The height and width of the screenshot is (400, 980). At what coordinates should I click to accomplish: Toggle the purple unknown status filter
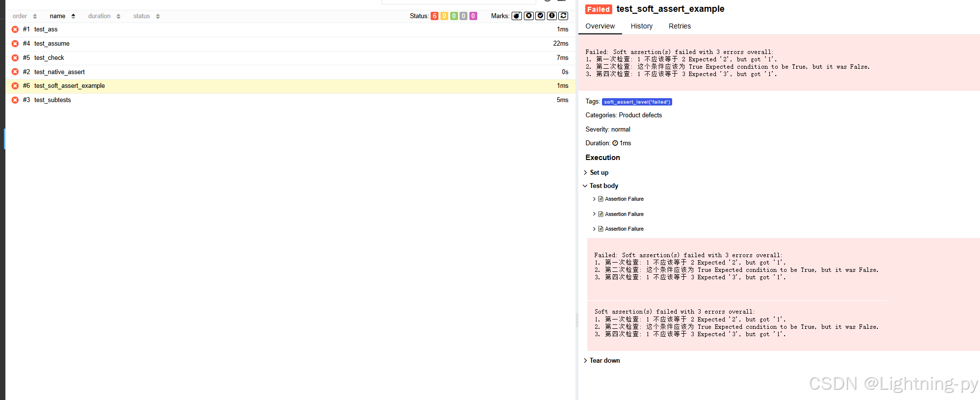coord(473,16)
